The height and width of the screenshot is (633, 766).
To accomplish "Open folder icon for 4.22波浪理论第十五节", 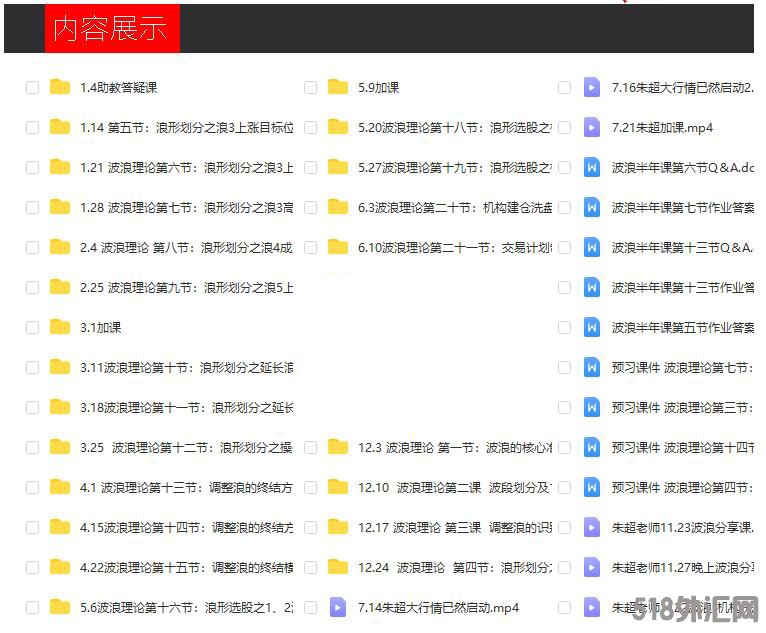I will tap(60, 568).
